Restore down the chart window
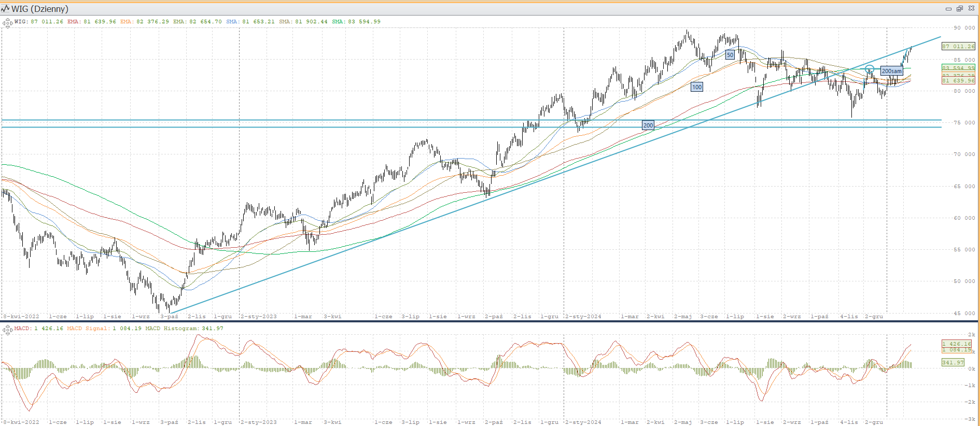 pyautogui.click(x=960, y=8)
